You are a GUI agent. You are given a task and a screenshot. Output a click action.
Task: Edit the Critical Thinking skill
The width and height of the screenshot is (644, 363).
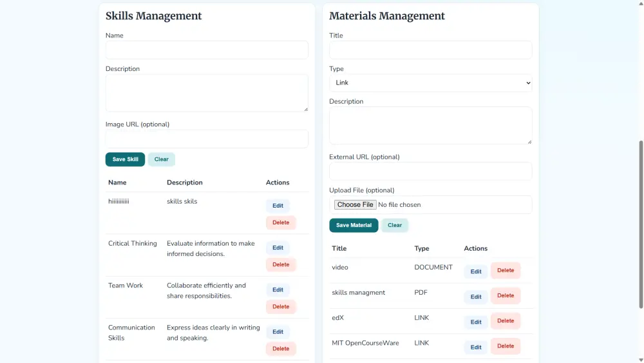point(278,248)
